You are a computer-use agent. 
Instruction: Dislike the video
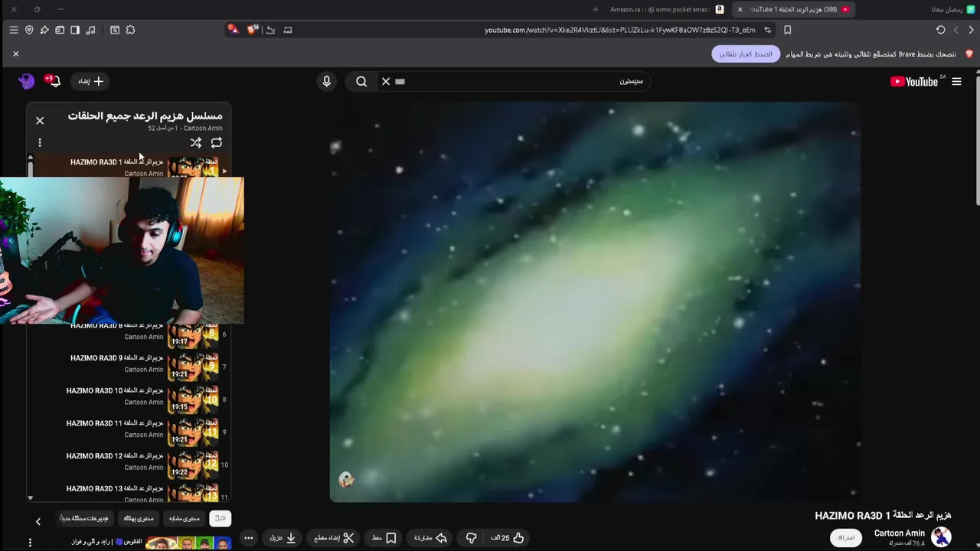point(472,538)
